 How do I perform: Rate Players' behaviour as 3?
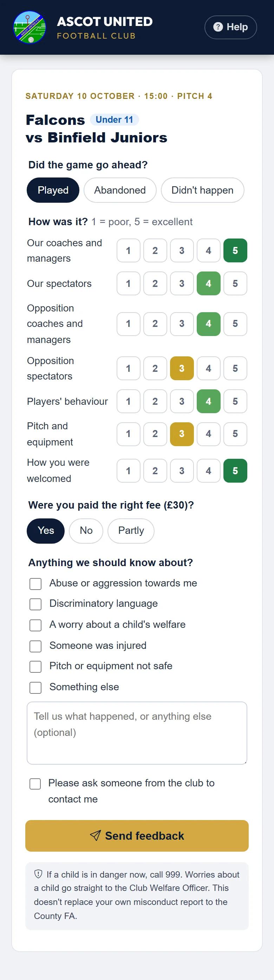tap(182, 401)
